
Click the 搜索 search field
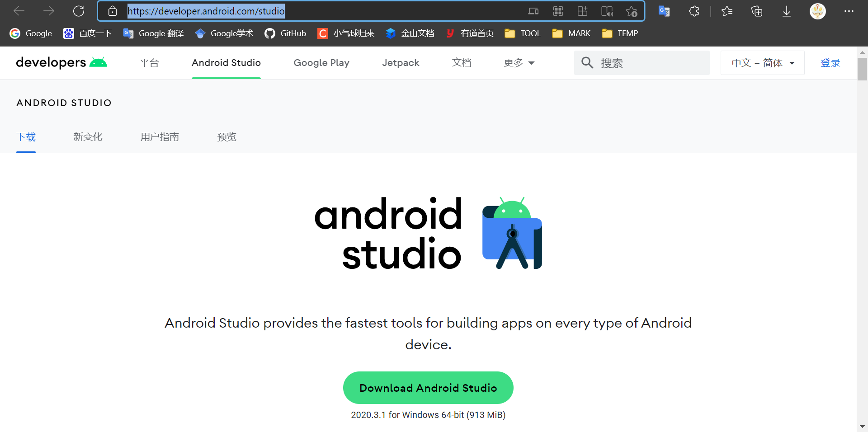pos(642,62)
